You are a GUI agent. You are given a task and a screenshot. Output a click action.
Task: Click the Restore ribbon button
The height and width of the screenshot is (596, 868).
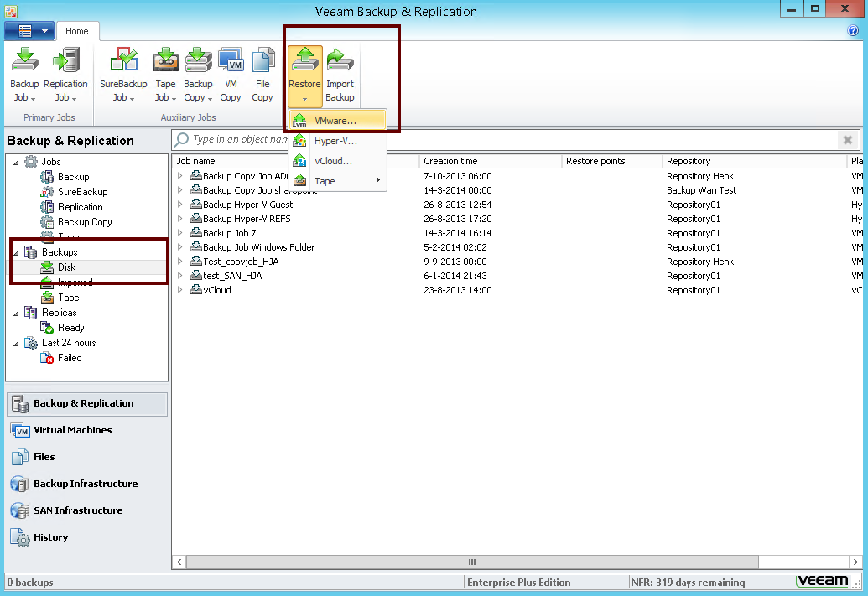point(304,75)
